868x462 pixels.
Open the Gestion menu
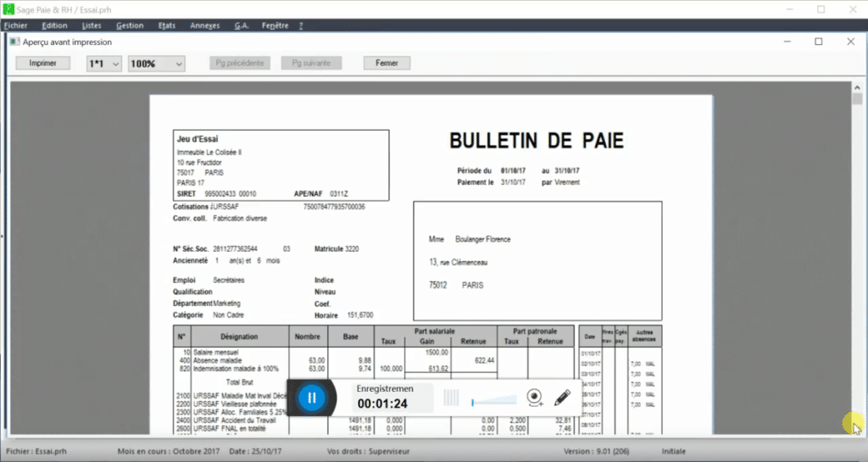coord(130,25)
